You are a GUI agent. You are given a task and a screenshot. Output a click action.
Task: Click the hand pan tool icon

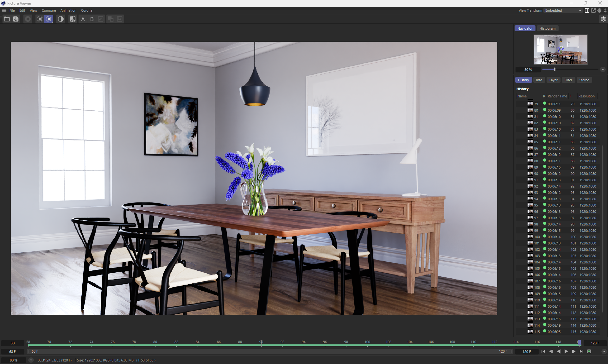click(x=599, y=10)
